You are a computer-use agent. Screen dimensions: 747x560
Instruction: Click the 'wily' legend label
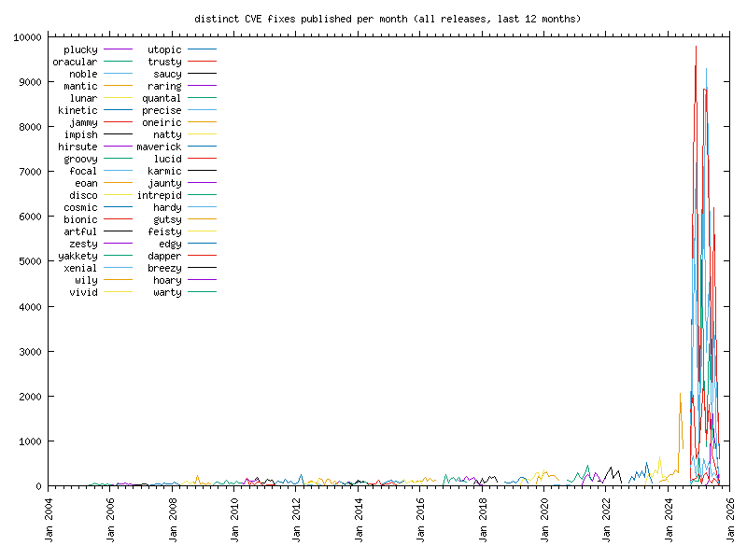pyautogui.click(x=86, y=281)
